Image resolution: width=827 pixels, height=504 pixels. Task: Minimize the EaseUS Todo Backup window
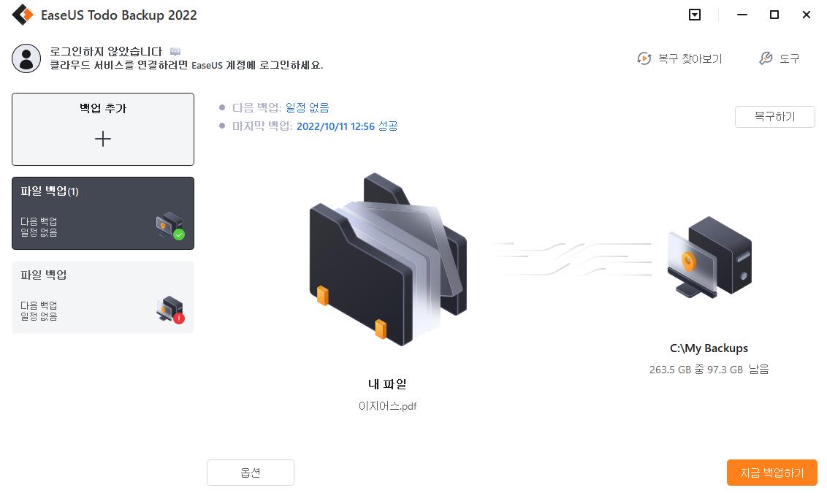coord(742,15)
